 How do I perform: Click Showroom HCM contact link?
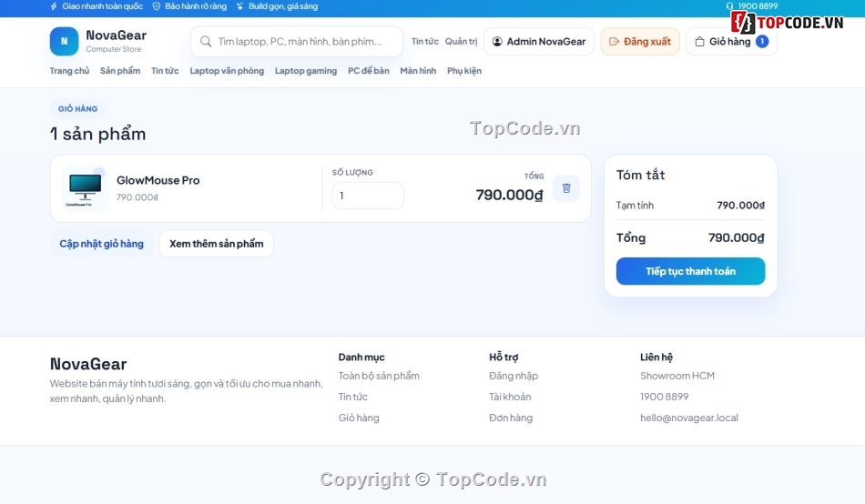coord(677,376)
